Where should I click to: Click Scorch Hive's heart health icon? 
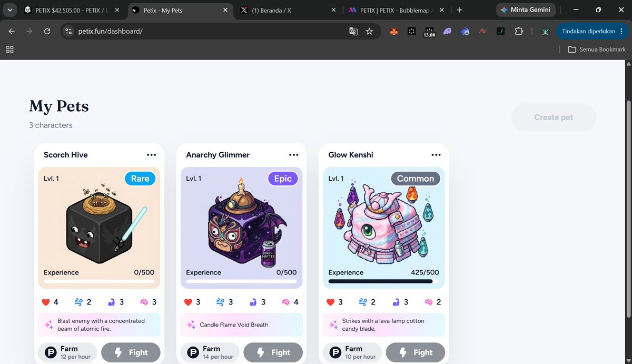pyautogui.click(x=46, y=302)
